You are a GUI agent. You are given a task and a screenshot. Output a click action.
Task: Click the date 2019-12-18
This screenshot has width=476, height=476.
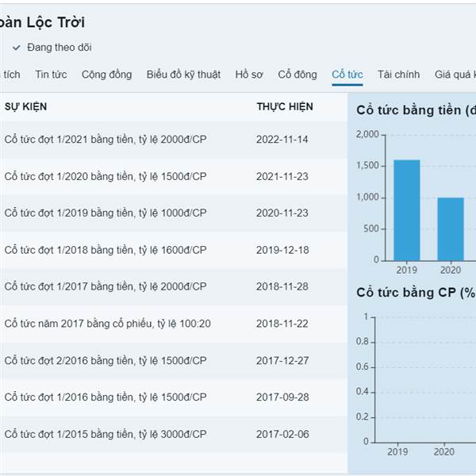point(282,250)
